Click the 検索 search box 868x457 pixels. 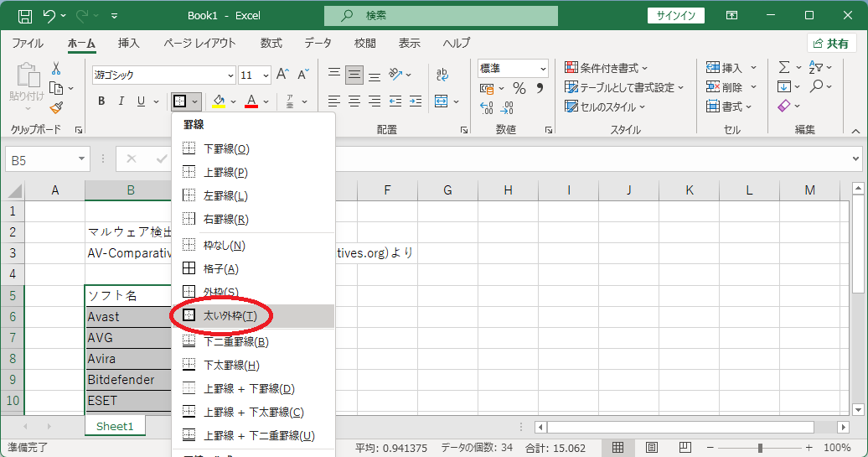[x=441, y=15]
